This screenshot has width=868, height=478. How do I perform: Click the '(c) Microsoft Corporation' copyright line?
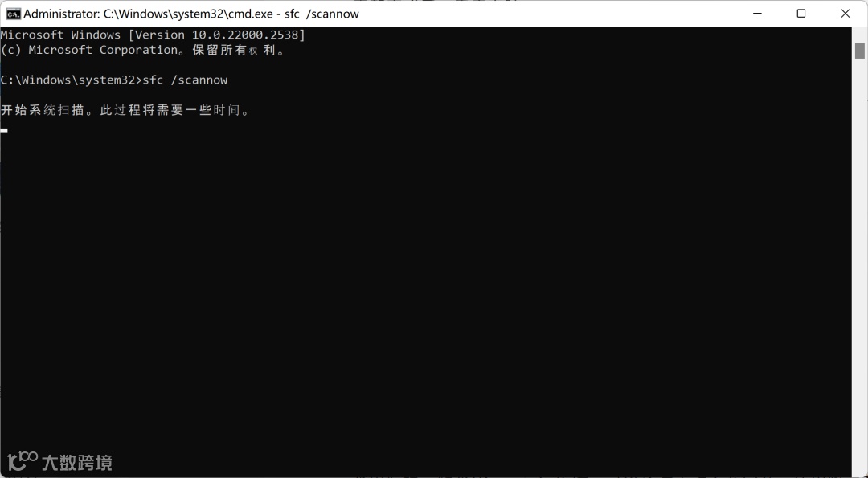click(143, 51)
